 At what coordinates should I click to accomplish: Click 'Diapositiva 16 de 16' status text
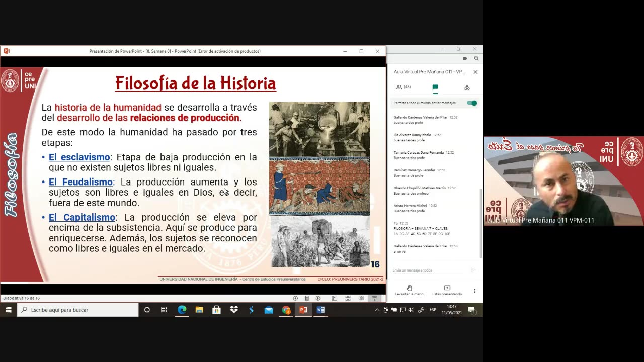21,298
